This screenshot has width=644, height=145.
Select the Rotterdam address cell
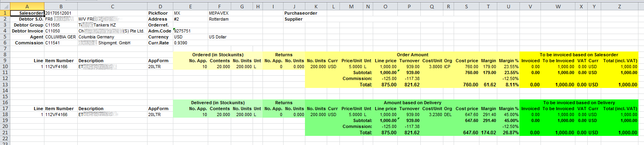219,19
